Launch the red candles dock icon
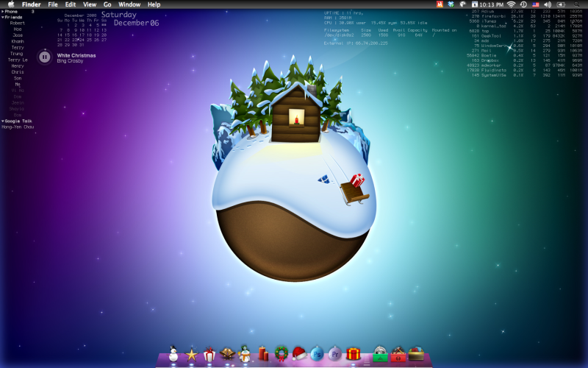588x368 pixels. pyautogui.click(x=263, y=354)
